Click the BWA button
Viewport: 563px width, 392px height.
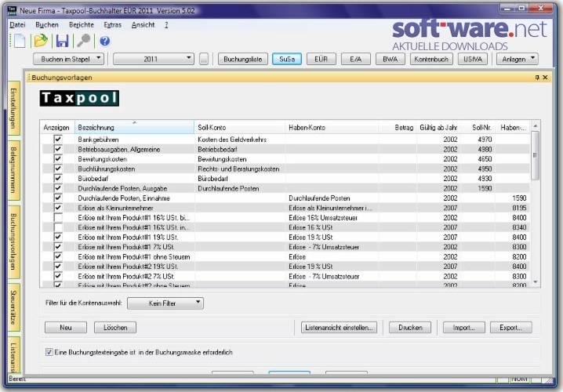(x=390, y=59)
